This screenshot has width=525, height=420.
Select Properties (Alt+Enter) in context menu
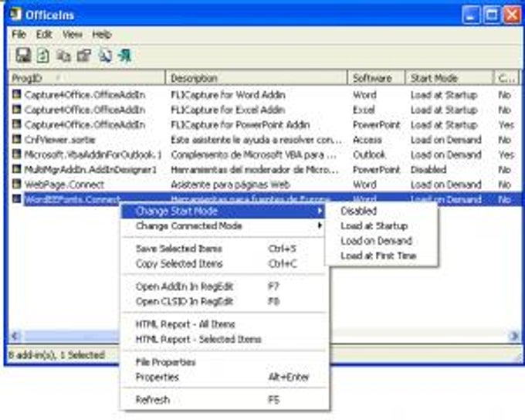point(222,377)
